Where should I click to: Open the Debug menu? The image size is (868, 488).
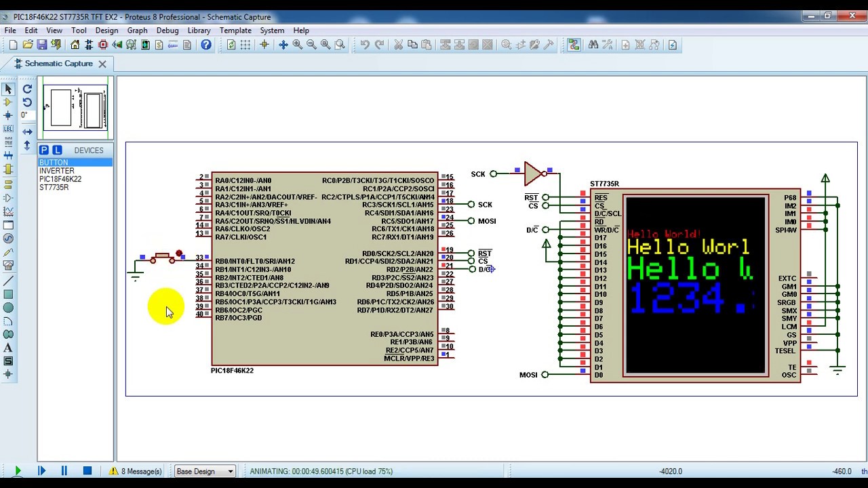click(x=167, y=30)
